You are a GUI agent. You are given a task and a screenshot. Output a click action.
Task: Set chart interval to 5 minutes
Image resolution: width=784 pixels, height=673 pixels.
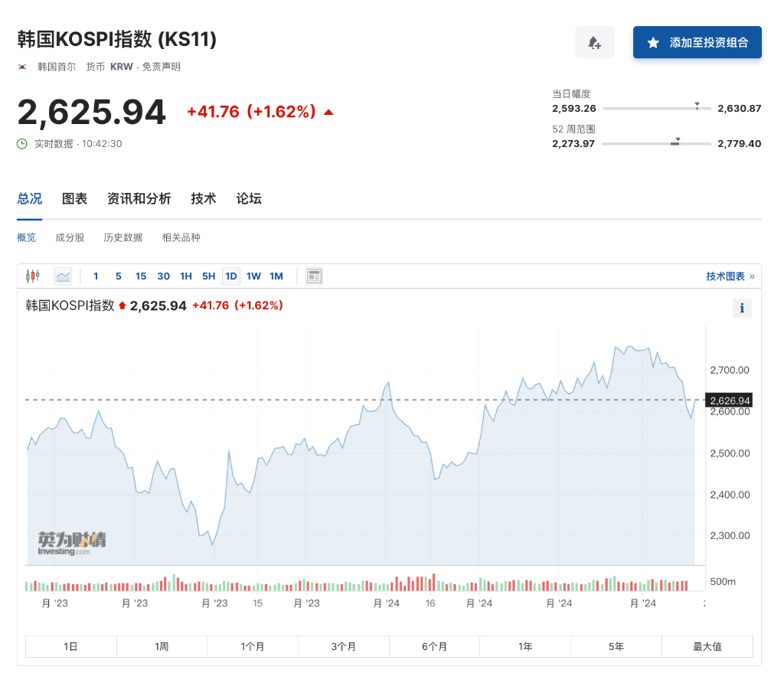point(119,276)
